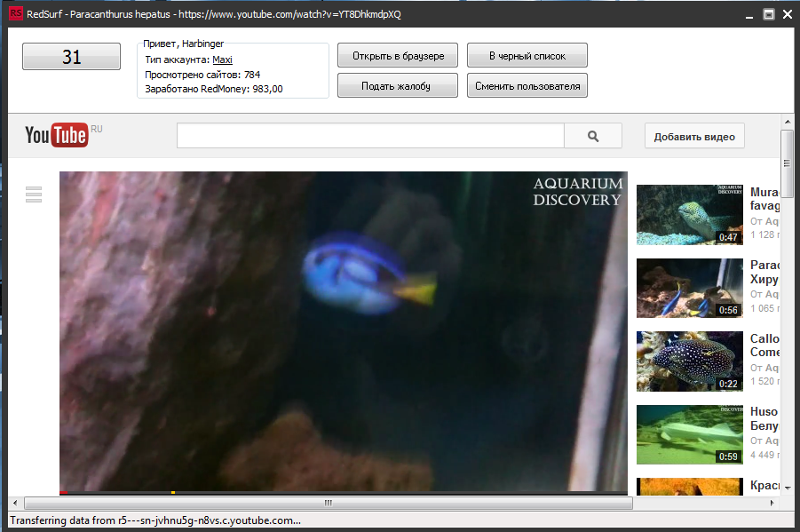Viewport: 800px width, 532px height.
Task: Click the horizontal scrollbar left arrow
Action: pos(15,503)
